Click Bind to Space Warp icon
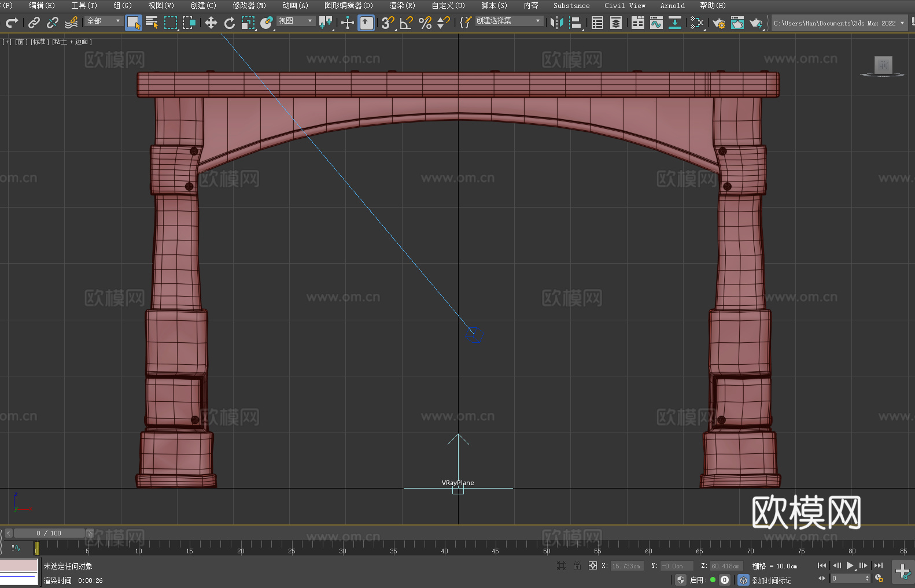The height and width of the screenshot is (588, 915). pyautogui.click(x=71, y=23)
